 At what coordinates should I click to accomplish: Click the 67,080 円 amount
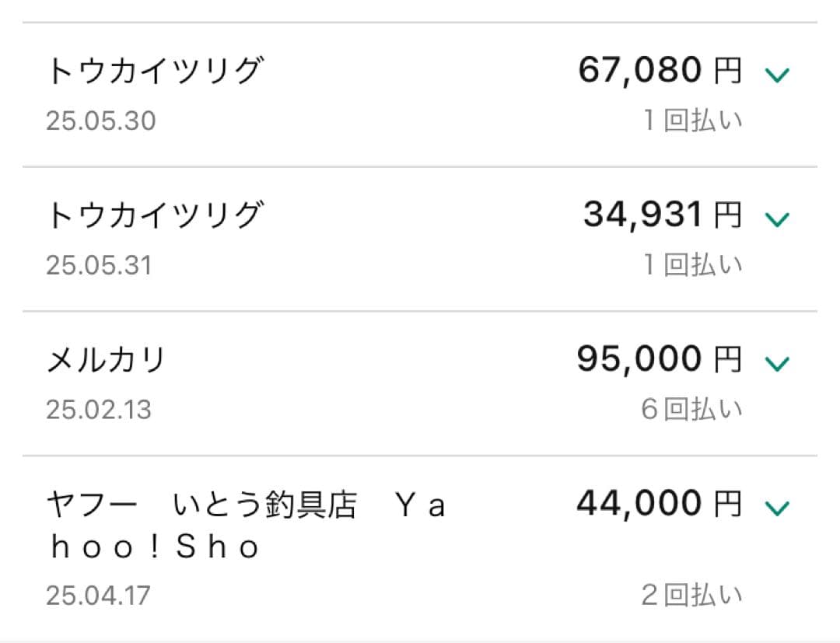(660, 70)
